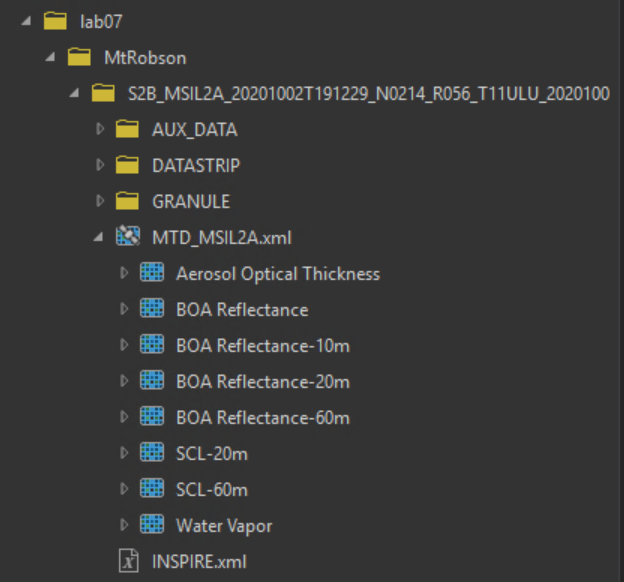624x582 pixels.
Task: Expand the DATASTRIP folder
Action: (100, 165)
